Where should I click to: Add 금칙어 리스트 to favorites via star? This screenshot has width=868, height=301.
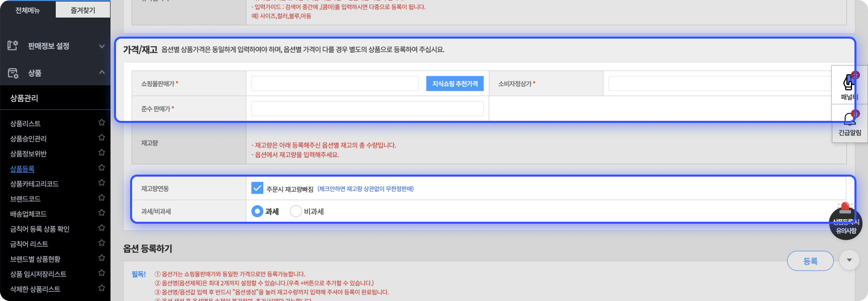(x=101, y=243)
